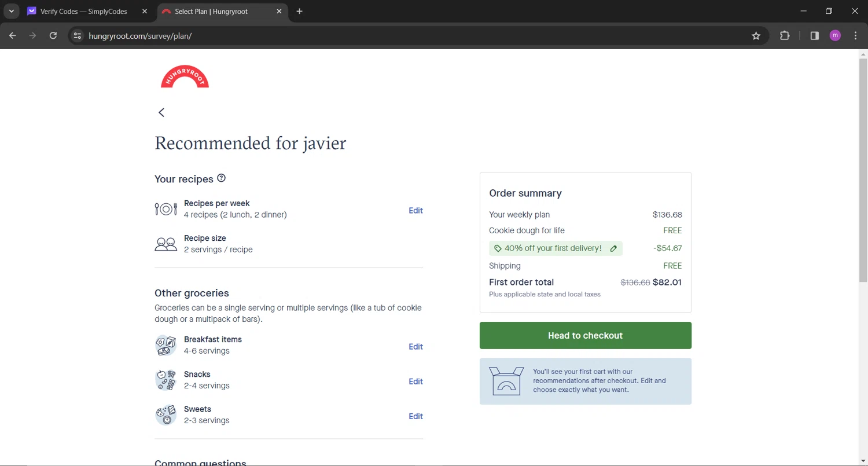This screenshot has height=466, width=868.
Task: Open a new browser tab
Action: pos(299,12)
